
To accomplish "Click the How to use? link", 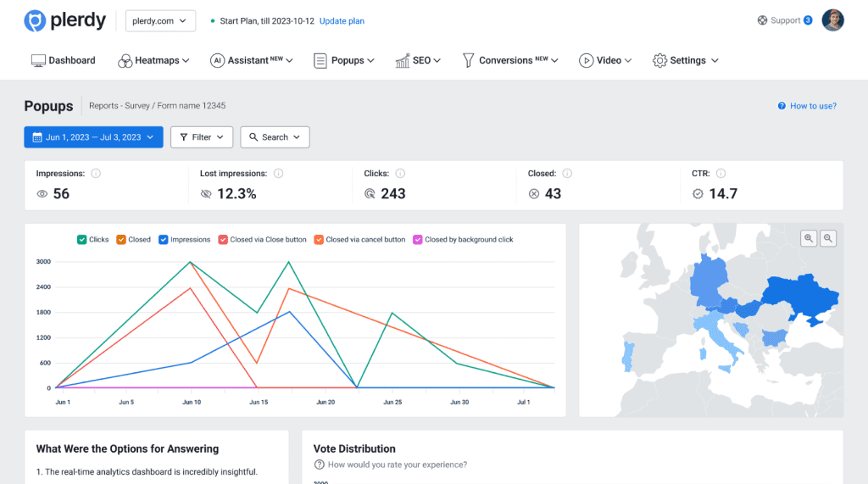I will click(x=813, y=106).
